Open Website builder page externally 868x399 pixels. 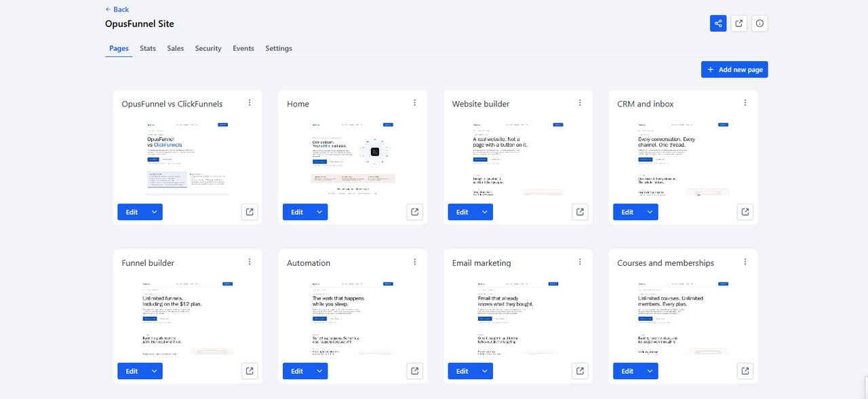[x=580, y=212]
